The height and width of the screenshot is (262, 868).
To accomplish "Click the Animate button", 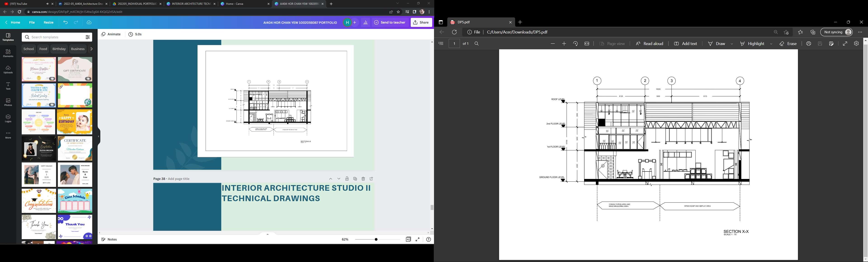I will pos(111,34).
